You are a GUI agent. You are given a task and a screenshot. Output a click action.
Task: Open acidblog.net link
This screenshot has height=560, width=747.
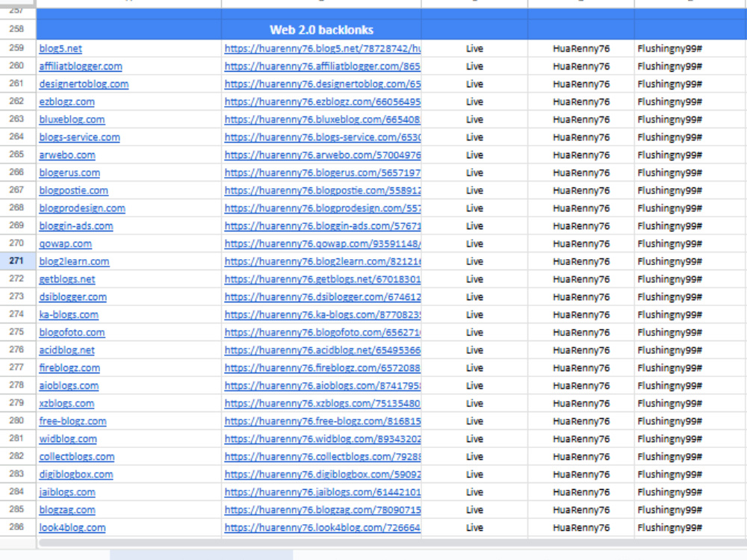(x=66, y=350)
